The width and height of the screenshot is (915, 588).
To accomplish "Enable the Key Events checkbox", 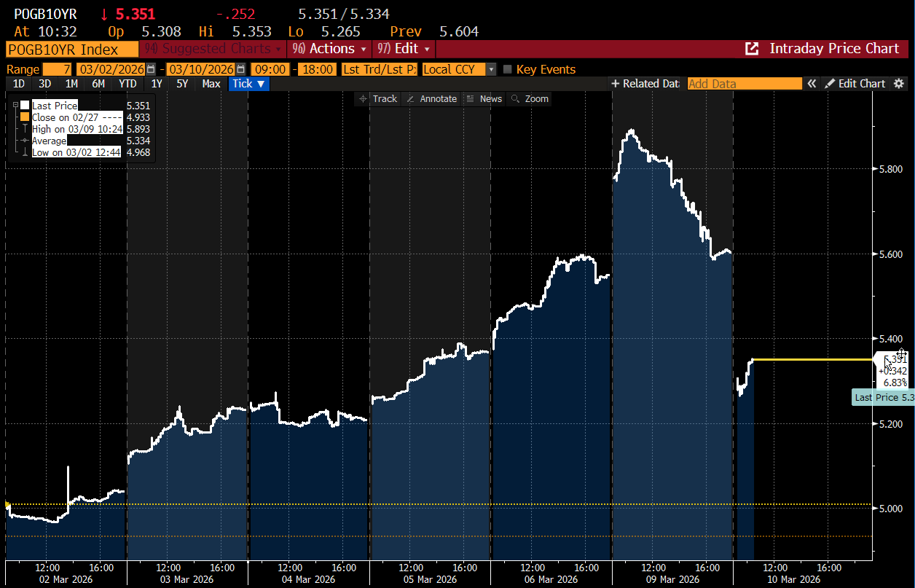I will pos(508,69).
